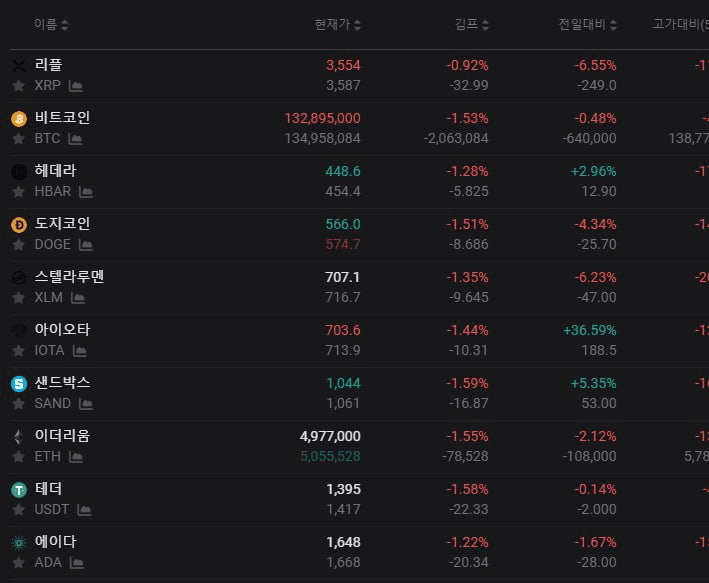Image resolution: width=709 pixels, height=583 pixels.
Task: Click the Cardano ADA logo
Action: click(x=19, y=543)
